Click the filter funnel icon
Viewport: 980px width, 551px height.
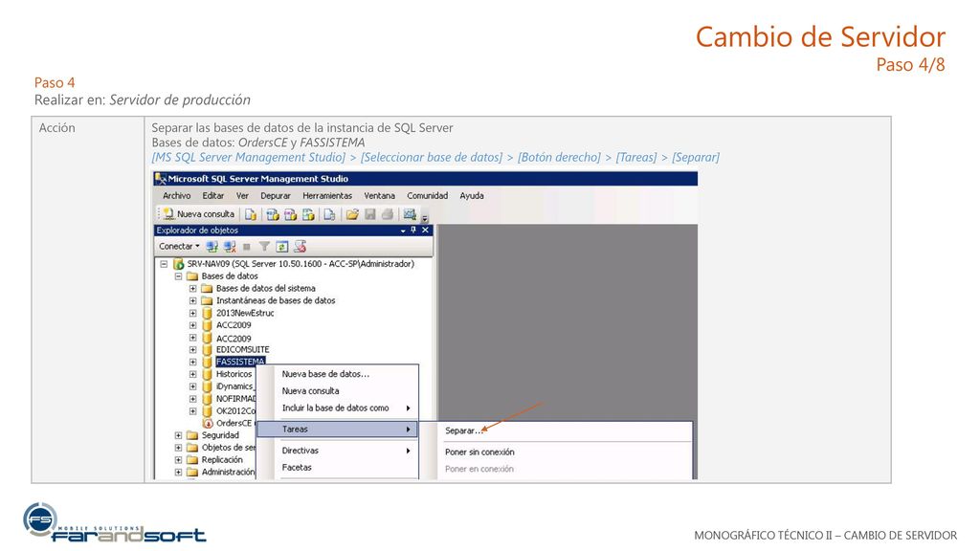[x=264, y=247]
